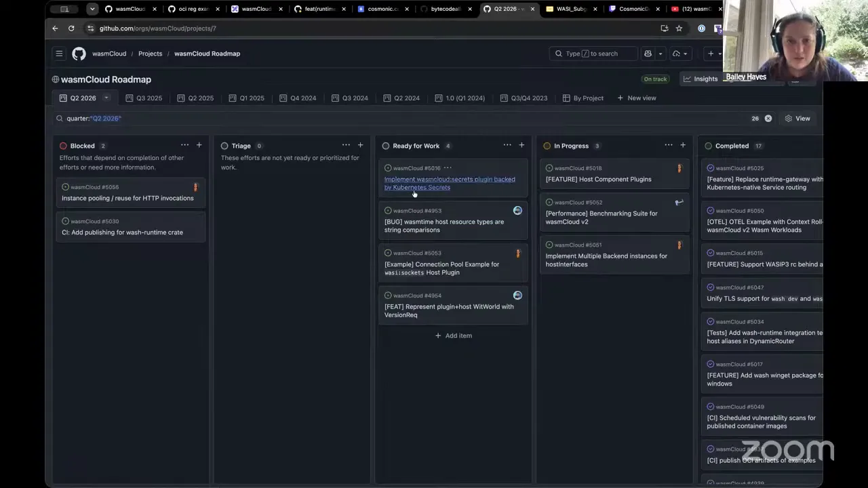The height and width of the screenshot is (488, 868).
Task: Open the Host Component Plugins feature issue
Action: point(598,180)
